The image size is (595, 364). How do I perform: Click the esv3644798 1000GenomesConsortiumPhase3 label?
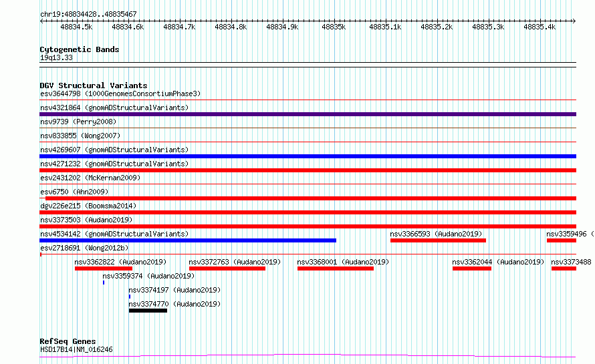[120, 94]
